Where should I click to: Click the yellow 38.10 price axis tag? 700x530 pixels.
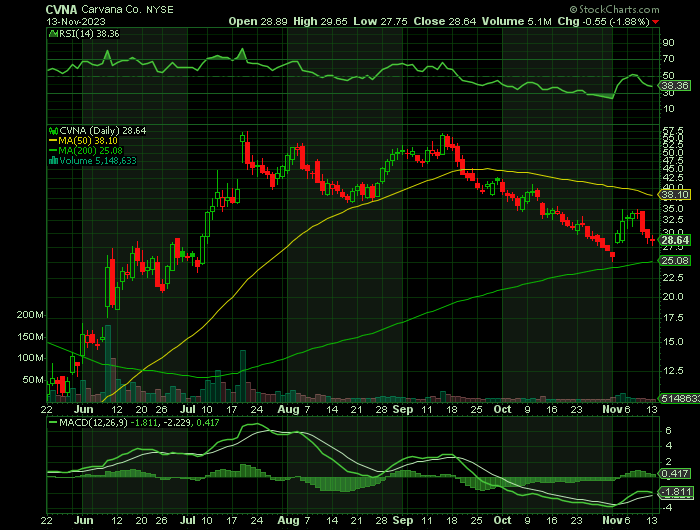(x=675, y=195)
